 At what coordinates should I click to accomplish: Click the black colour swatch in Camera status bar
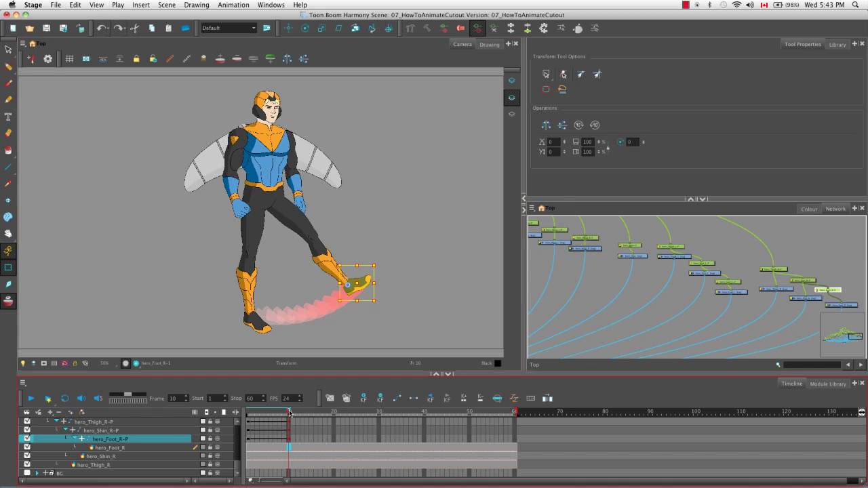[x=498, y=363]
